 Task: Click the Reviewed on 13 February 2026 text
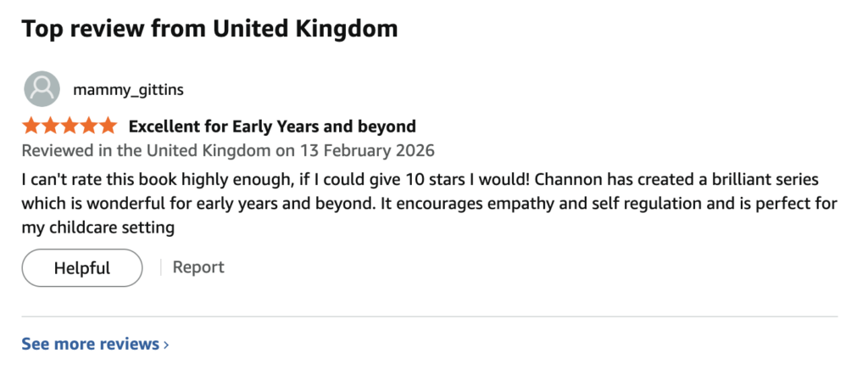(227, 151)
